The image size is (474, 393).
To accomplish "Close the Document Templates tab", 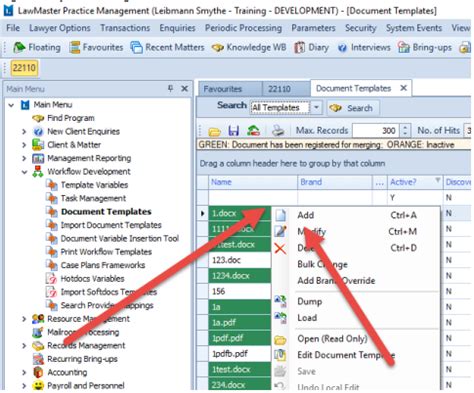I will click(x=403, y=88).
